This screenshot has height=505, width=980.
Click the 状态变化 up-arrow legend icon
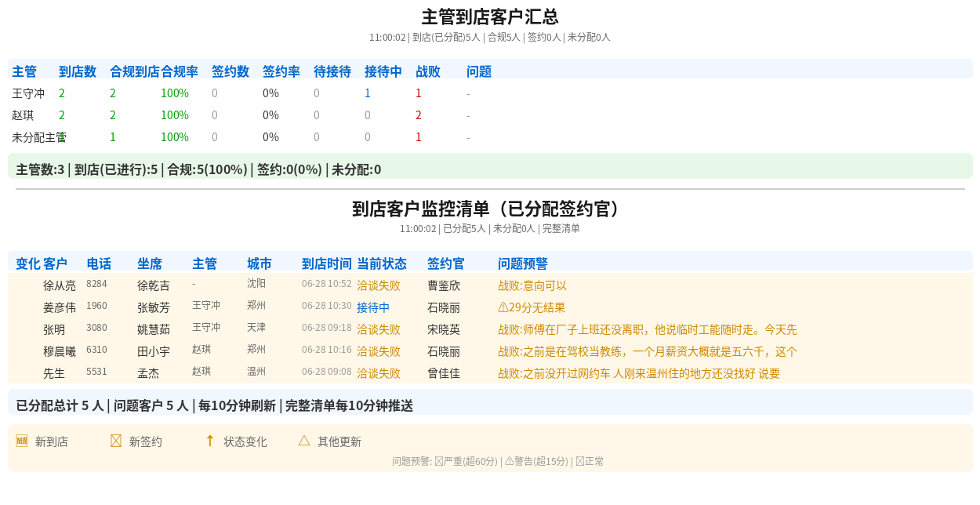pyautogui.click(x=210, y=441)
